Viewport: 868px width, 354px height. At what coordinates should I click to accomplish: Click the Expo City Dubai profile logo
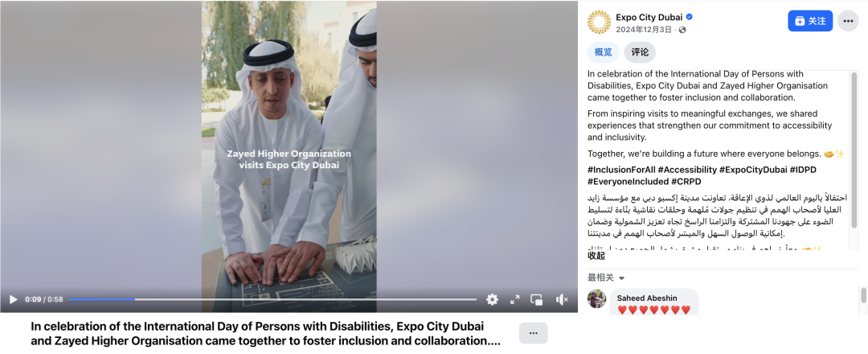(599, 22)
